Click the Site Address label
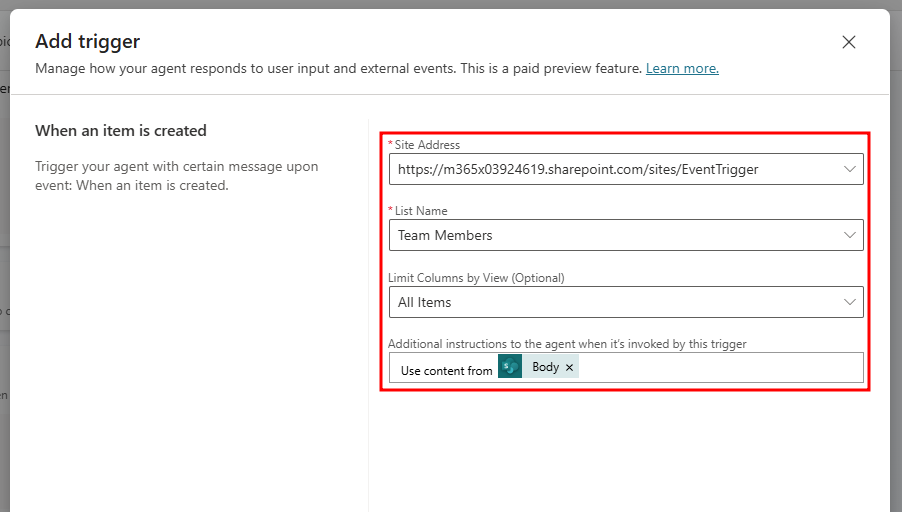The height and width of the screenshot is (512, 902). coord(427,145)
